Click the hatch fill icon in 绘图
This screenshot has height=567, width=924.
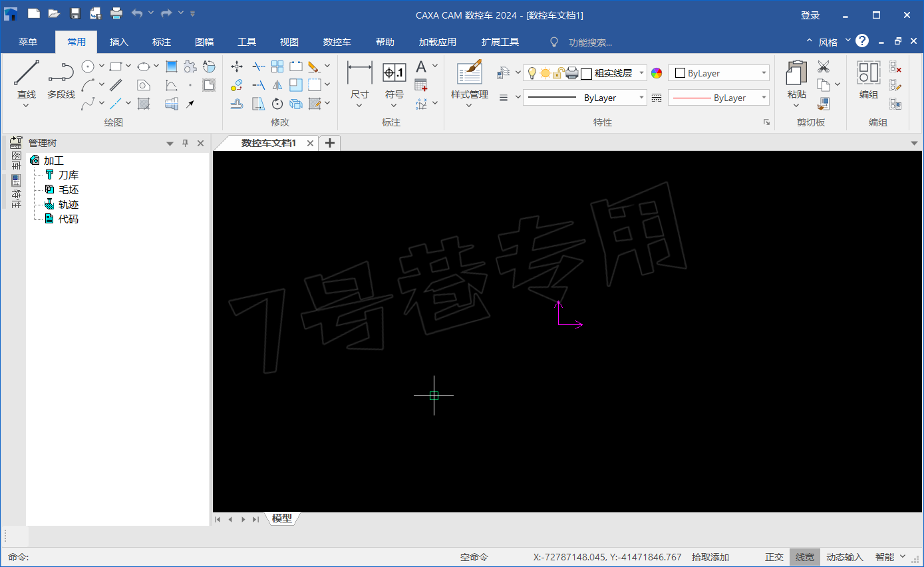144,104
